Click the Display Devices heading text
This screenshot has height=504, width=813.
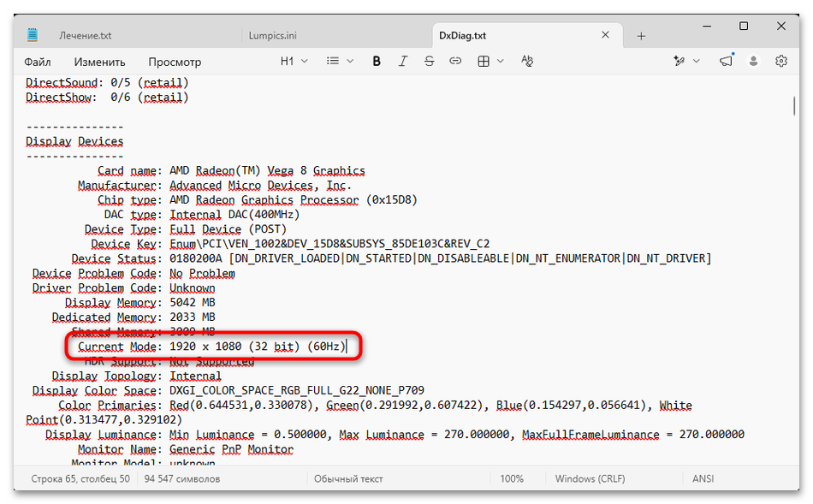(74, 141)
